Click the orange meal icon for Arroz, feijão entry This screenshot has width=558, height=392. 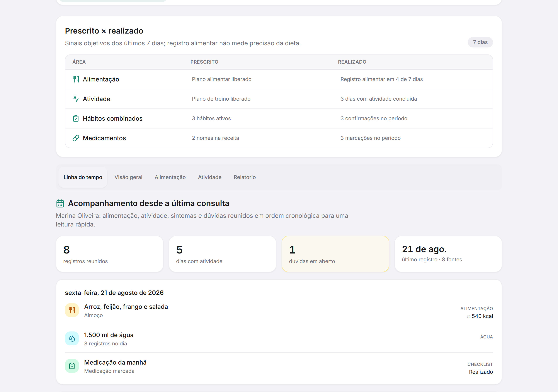click(72, 310)
